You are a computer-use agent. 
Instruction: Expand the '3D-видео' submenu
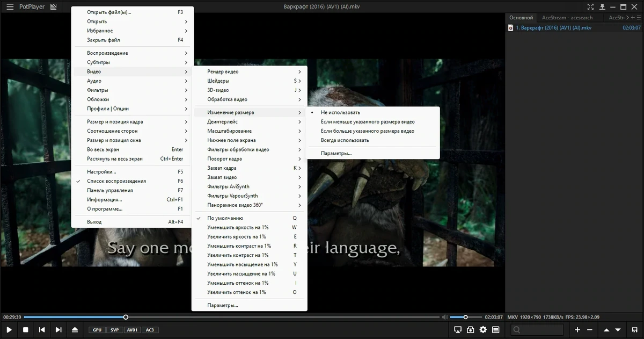250,90
